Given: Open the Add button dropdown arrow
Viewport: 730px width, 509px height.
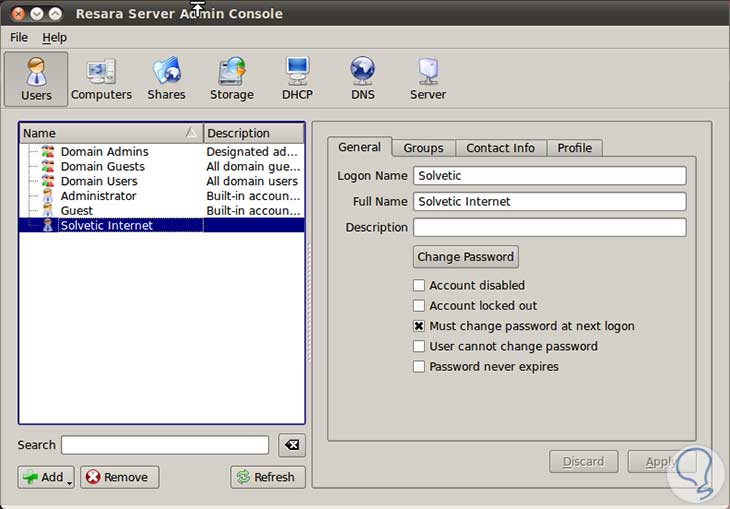Looking at the screenshot, I should coord(70,480).
